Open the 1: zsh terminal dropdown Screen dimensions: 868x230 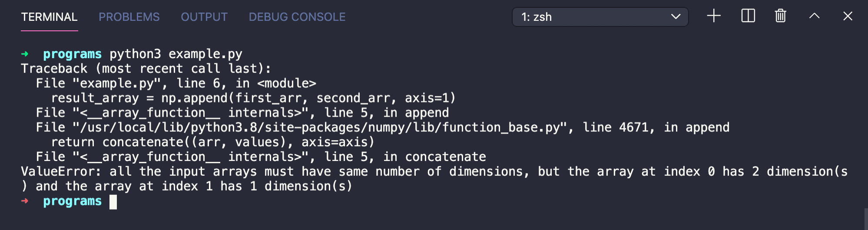[600, 17]
